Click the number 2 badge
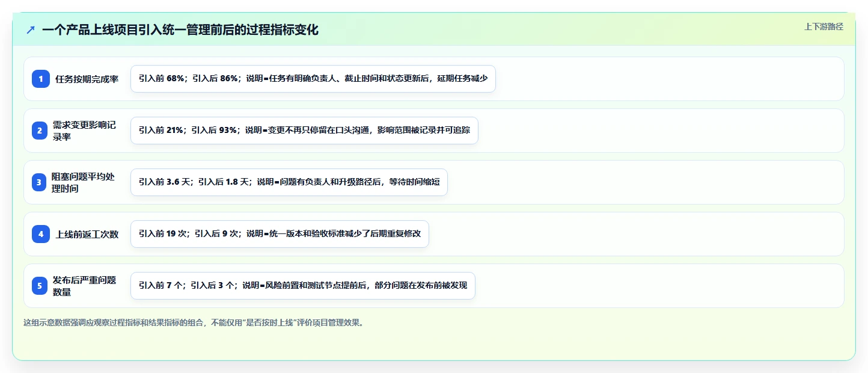The width and height of the screenshot is (868, 373). coord(40,131)
